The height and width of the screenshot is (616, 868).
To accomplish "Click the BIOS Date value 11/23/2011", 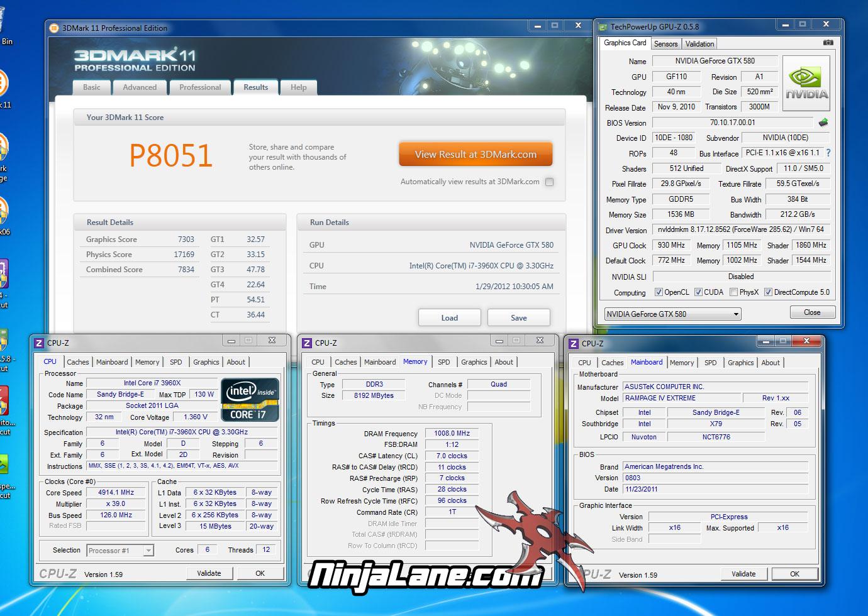I will click(x=715, y=489).
